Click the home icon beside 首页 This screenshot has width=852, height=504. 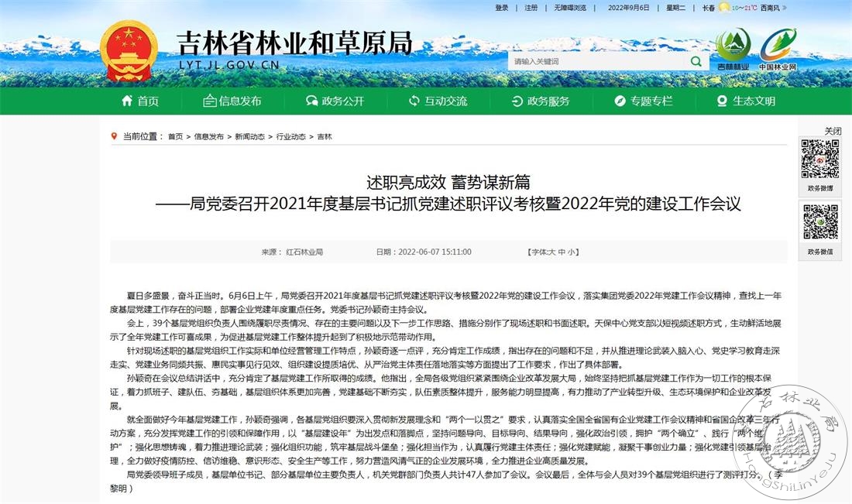click(x=127, y=101)
